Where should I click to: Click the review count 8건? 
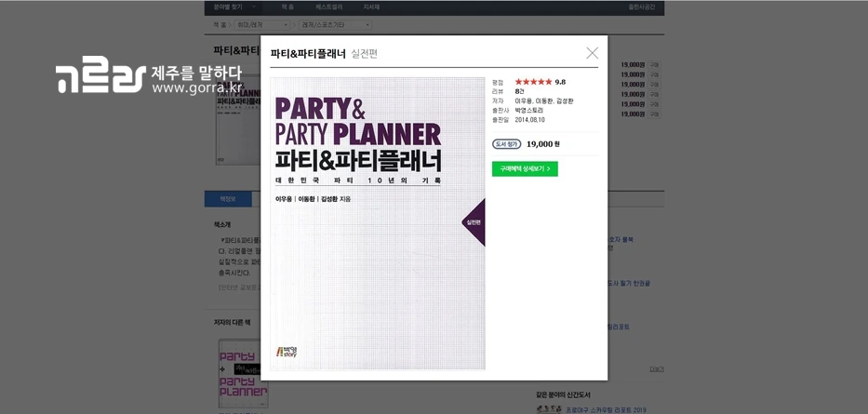(x=519, y=91)
